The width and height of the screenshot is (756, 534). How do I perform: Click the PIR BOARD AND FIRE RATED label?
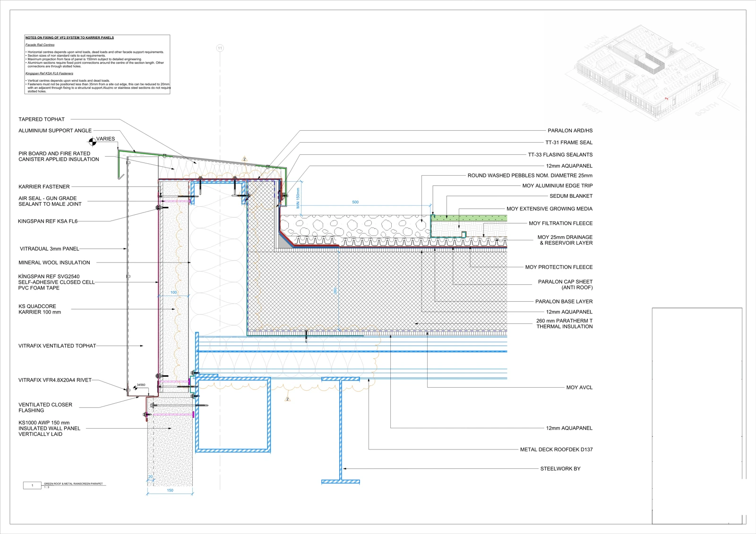pyautogui.click(x=59, y=156)
